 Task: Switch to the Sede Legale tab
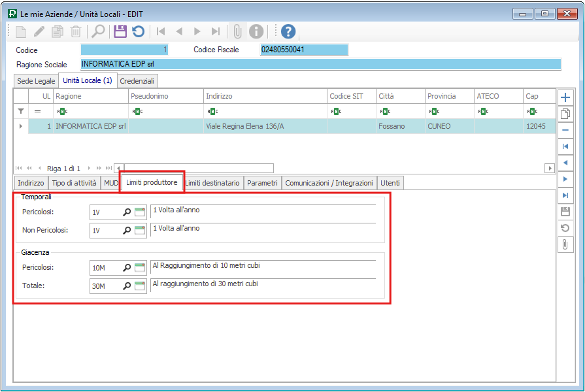36,81
